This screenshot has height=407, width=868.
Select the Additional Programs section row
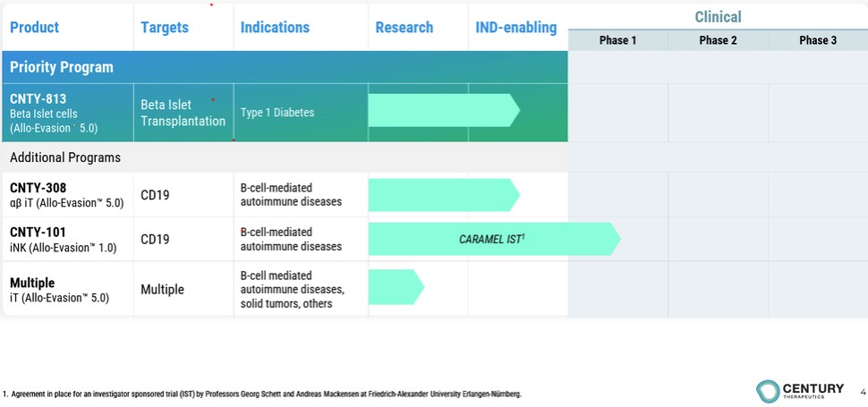(65, 157)
